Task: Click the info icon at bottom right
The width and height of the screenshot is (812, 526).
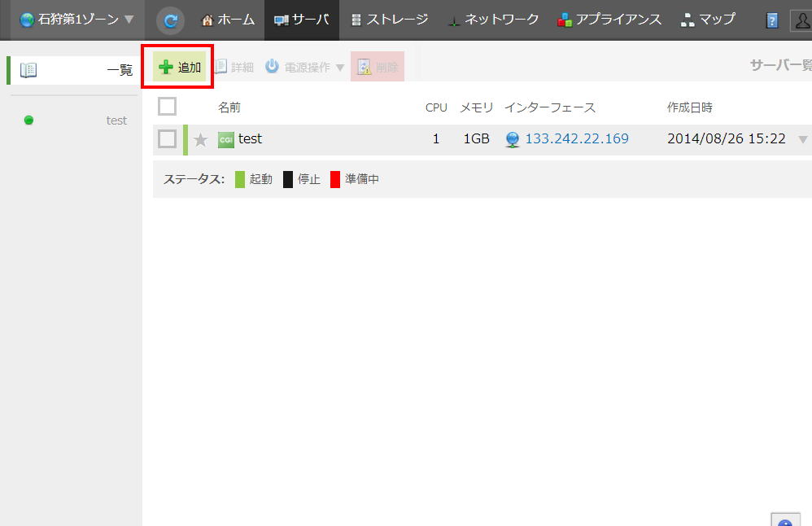Action: click(784, 521)
